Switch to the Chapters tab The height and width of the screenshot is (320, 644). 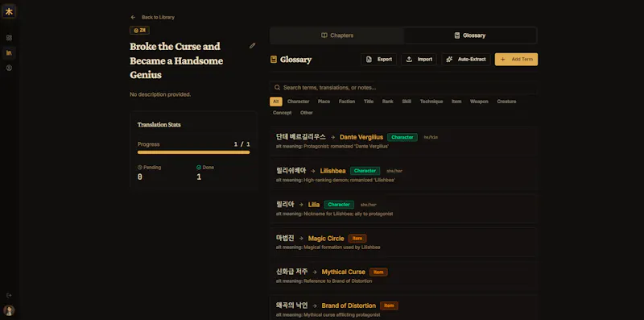[337, 35]
